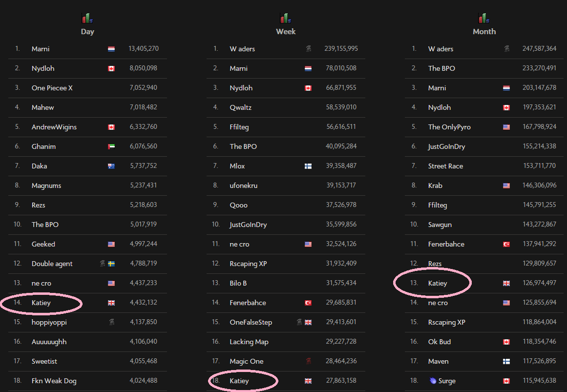Open Magnums player name
The image size is (567, 392).
(x=46, y=186)
